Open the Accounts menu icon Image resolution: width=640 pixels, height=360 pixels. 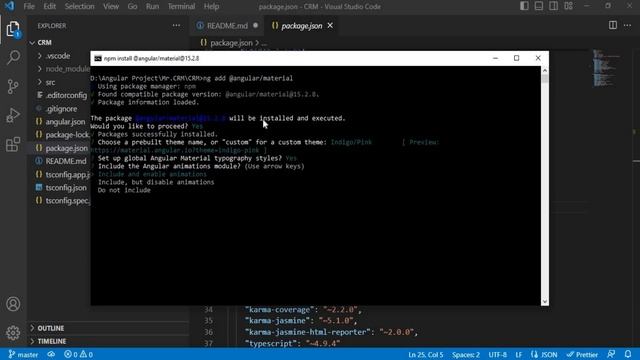[x=13, y=304]
